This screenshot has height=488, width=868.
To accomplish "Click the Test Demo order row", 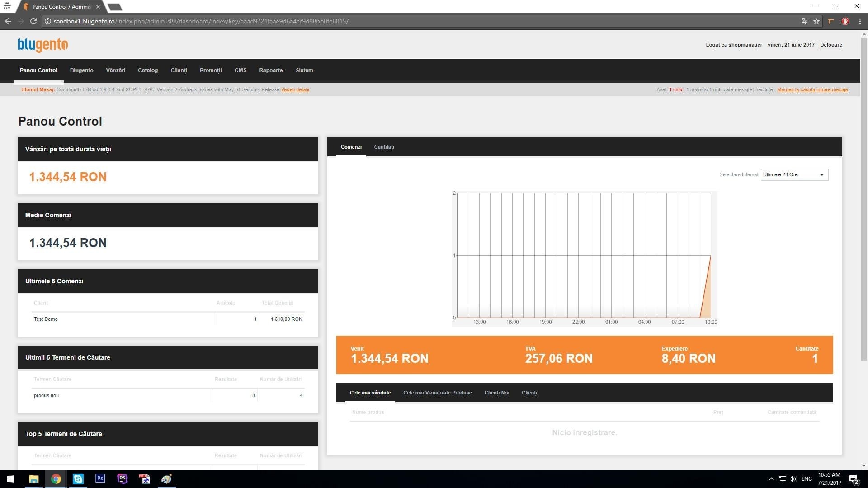I will pyautogui.click(x=168, y=319).
